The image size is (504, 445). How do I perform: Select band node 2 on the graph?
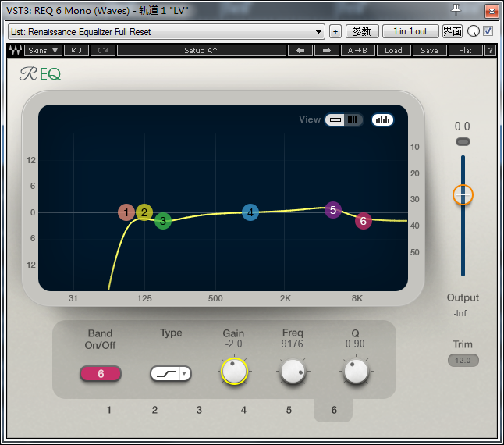coord(144,212)
